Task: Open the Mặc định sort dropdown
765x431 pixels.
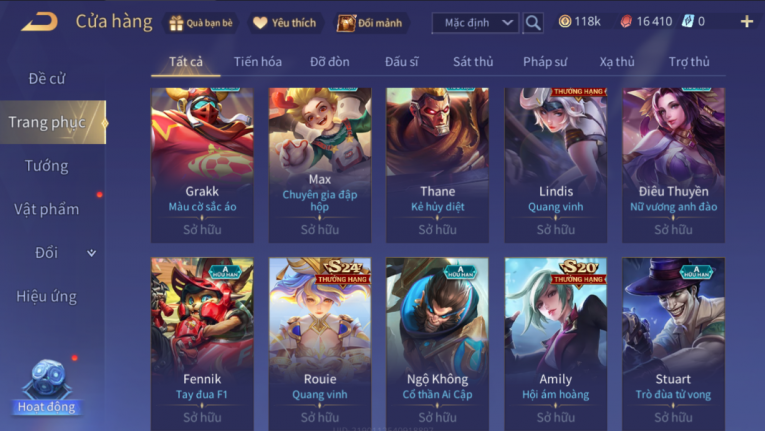Action: [x=475, y=22]
